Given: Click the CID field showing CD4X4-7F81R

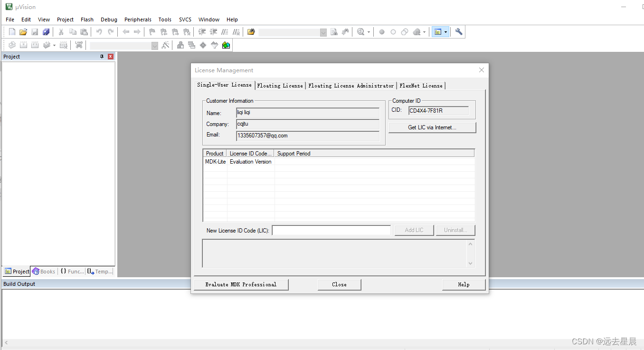Looking at the screenshot, I should pyautogui.click(x=438, y=111).
